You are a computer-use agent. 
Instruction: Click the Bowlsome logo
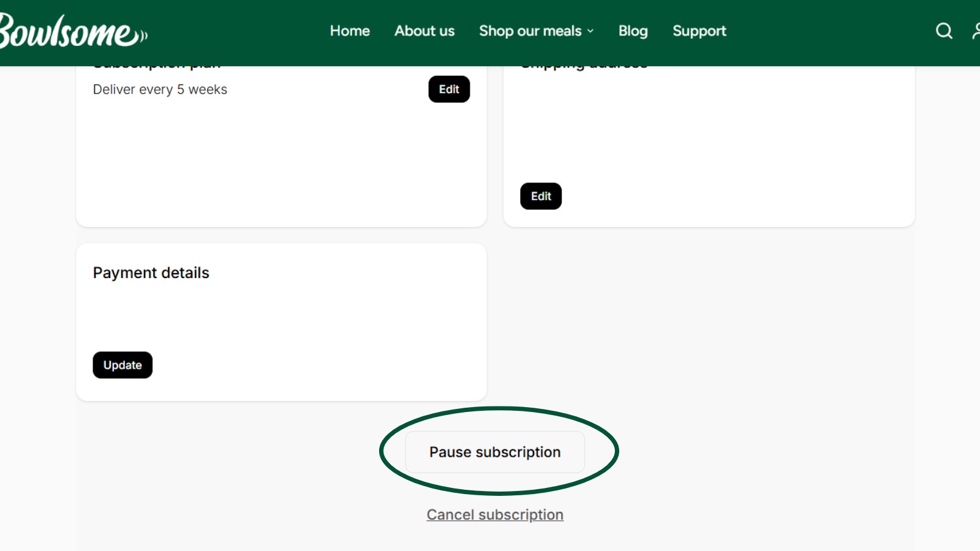coord(72,32)
